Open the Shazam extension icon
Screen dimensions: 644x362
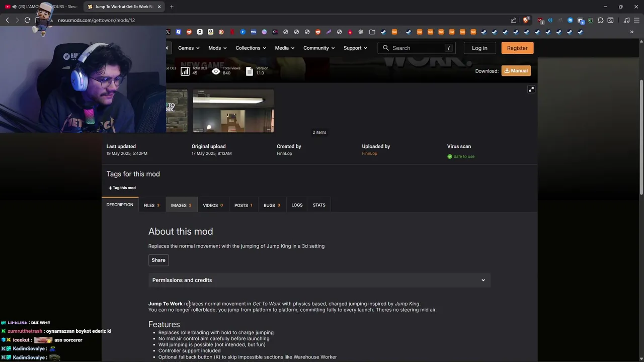(x=570, y=20)
